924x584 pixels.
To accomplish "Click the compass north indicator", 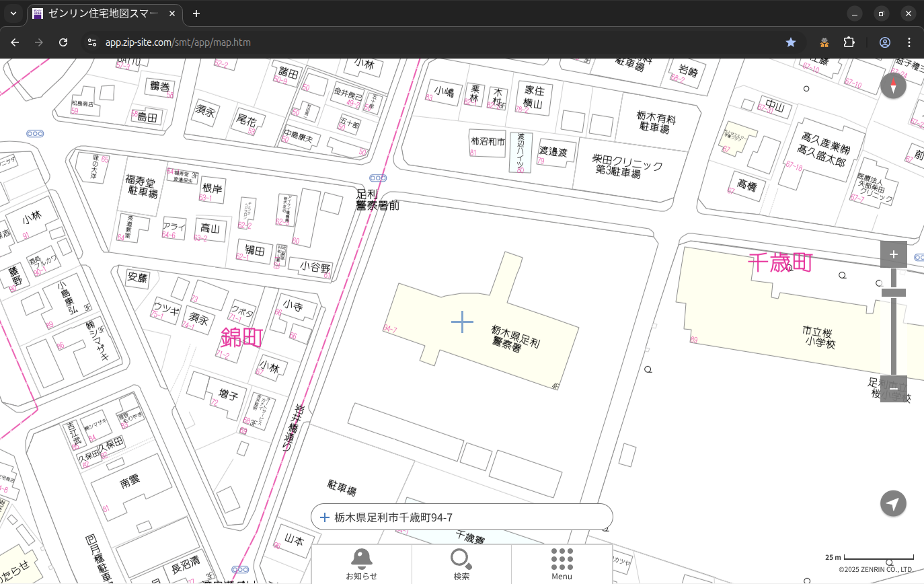I will point(893,85).
